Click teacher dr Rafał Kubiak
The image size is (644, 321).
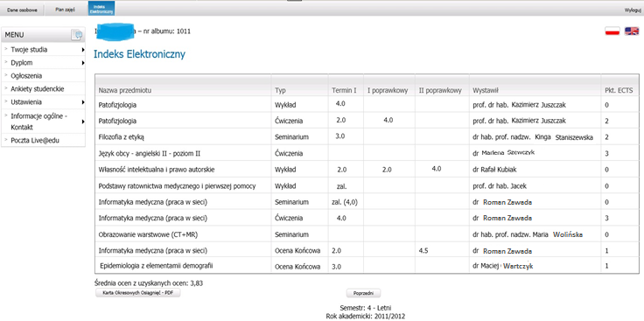click(495, 170)
